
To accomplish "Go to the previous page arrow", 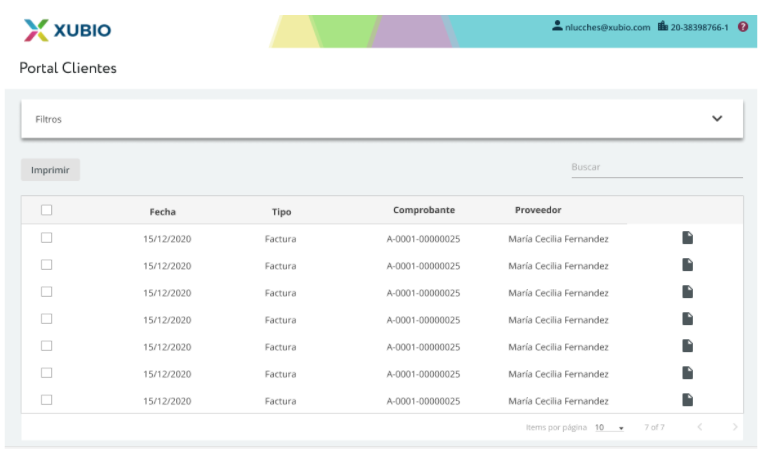I will (700, 427).
